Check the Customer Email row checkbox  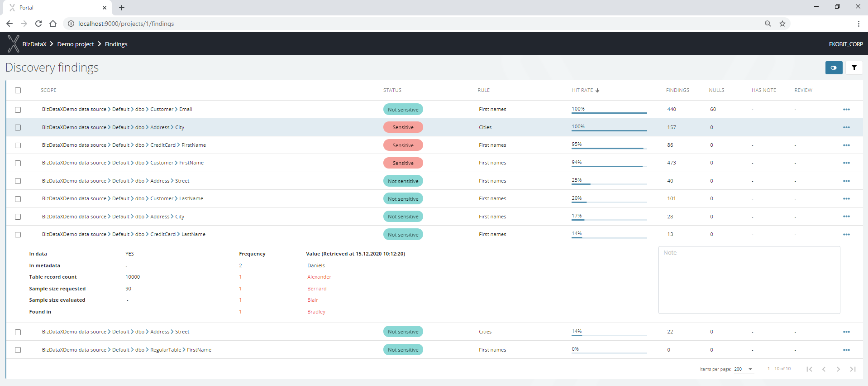[x=18, y=110]
